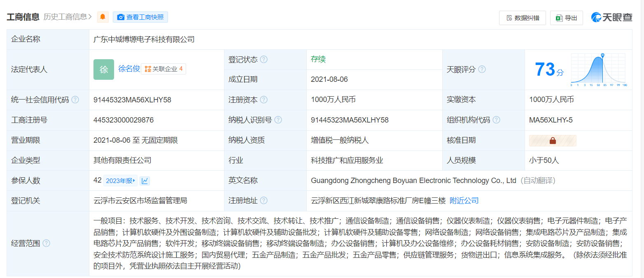
Task: Click the 天眼查 logo
Action: point(611,17)
